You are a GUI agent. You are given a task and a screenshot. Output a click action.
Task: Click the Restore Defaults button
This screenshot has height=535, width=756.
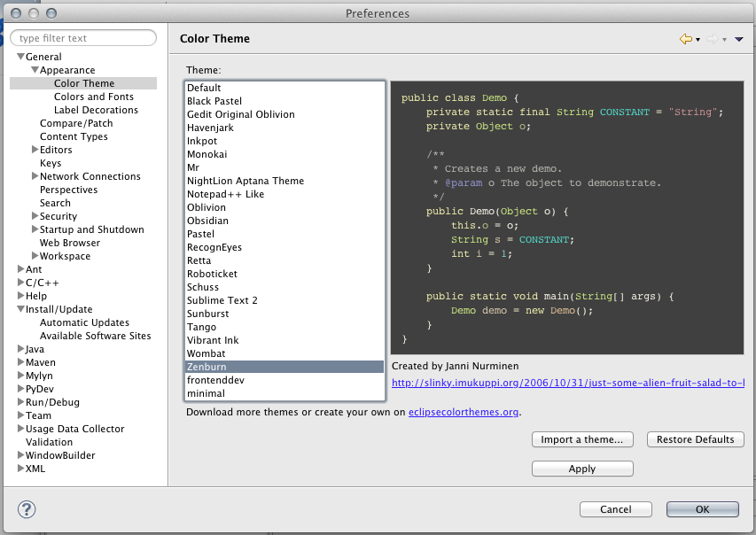pos(695,439)
